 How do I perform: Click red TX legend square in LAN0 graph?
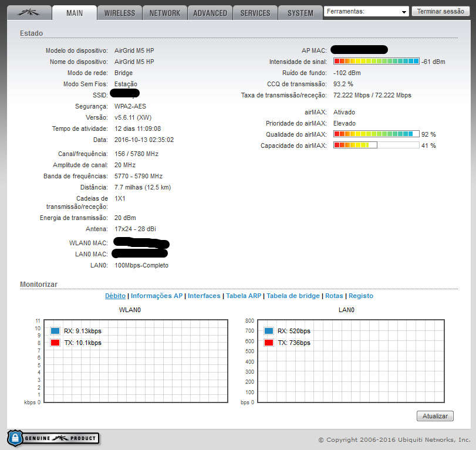269,343
